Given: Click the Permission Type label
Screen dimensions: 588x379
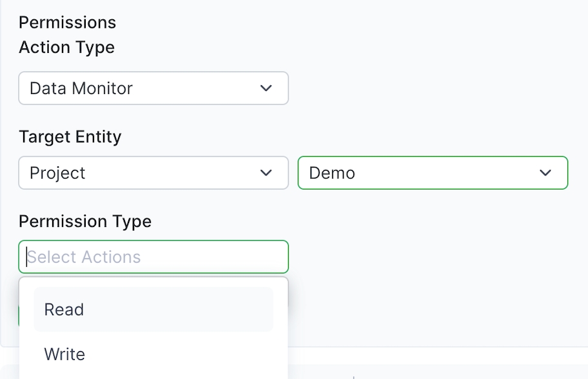Looking at the screenshot, I should [85, 221].
